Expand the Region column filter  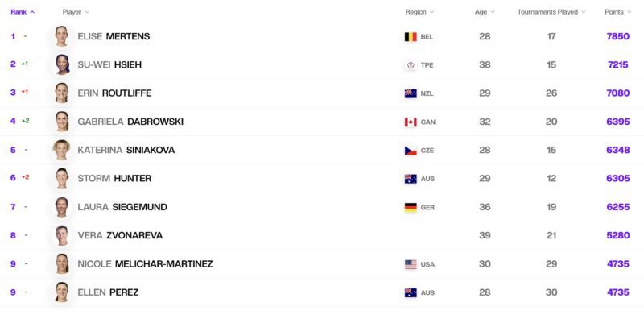[419, 12]
